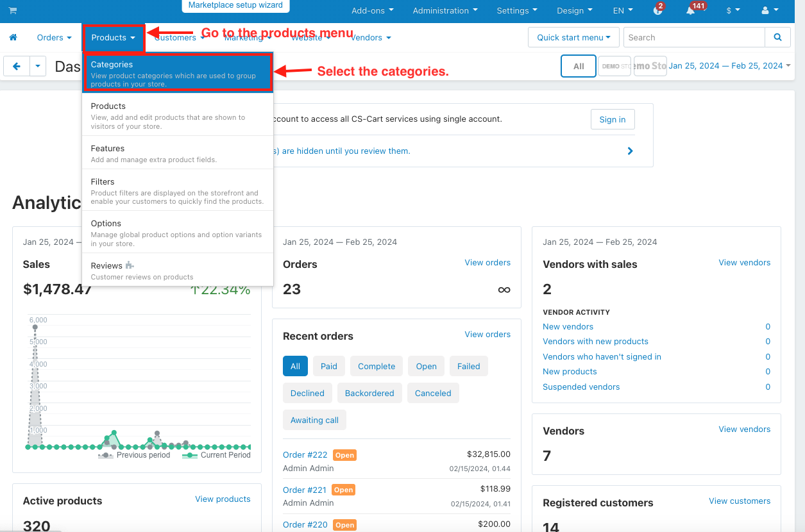Click the right chevron in notice panel
Image resolution: width=805 pixels, height=532 pixels.
630,151
